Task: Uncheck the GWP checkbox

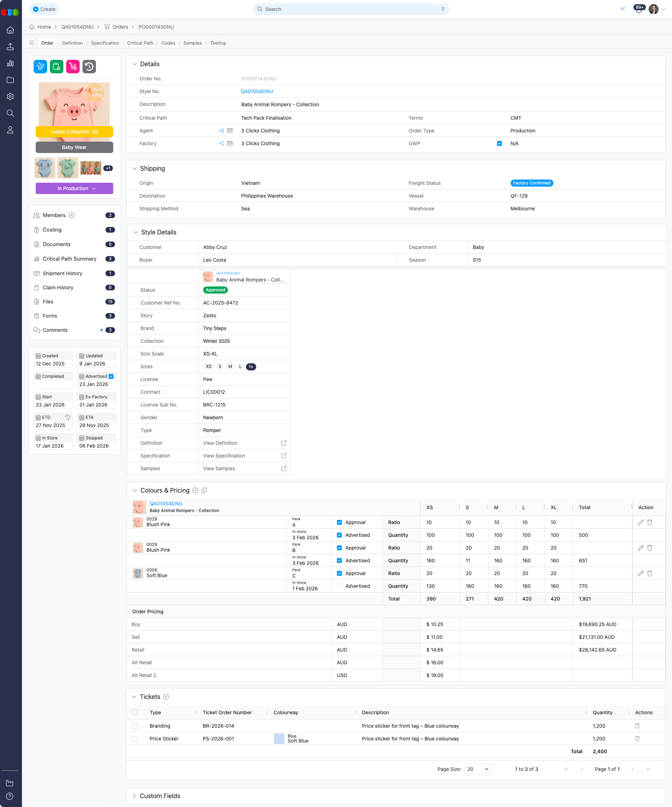Action: [499, 143]
